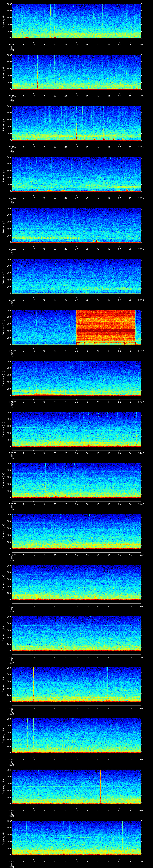
Task: Open the spectrogram panel starting at 6:14:00
Action: (x=77, y=21)
